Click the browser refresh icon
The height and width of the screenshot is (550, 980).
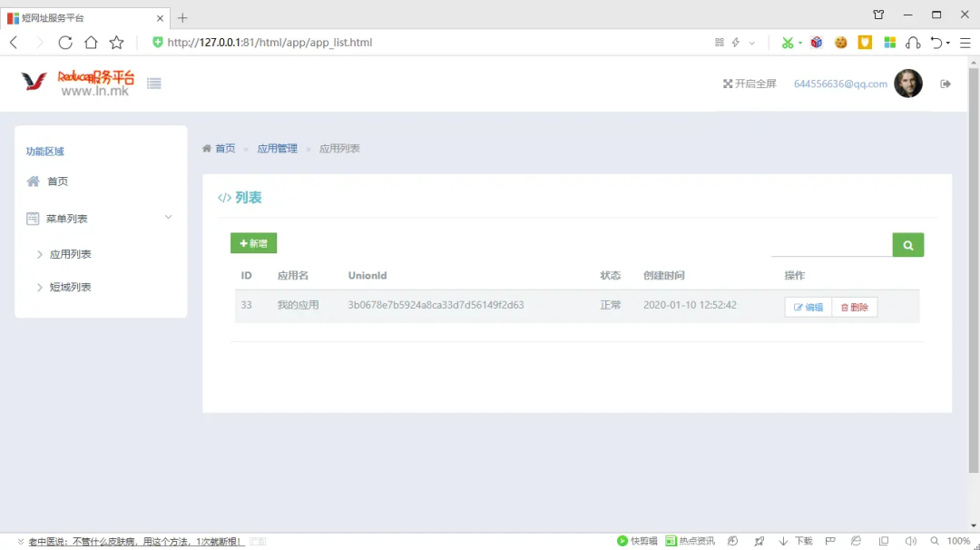coord(65,43)
